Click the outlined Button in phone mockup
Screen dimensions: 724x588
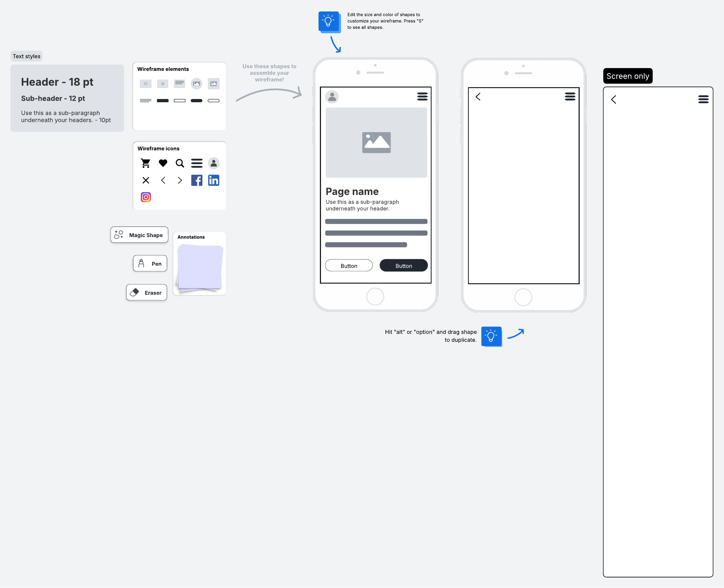click(349, 265)
